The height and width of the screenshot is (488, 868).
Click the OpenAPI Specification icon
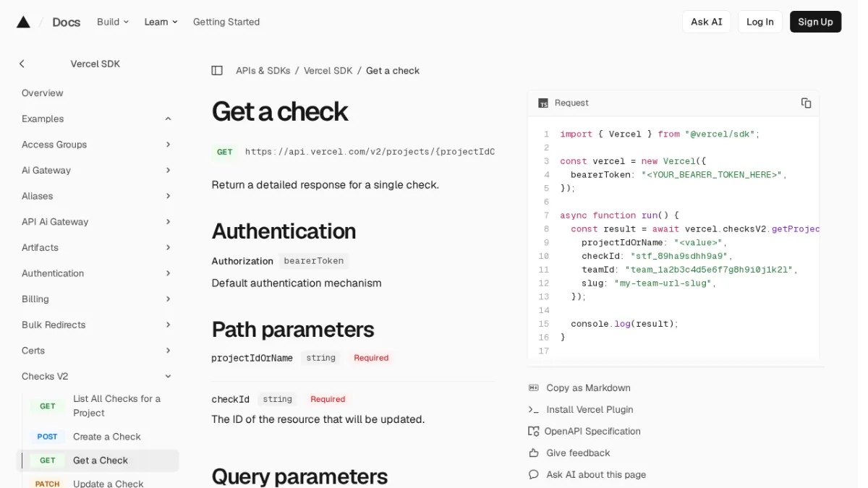(534, 431)
